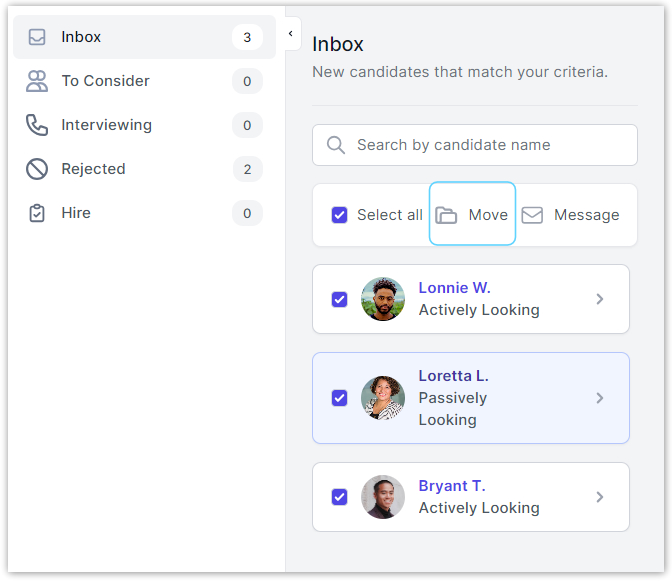
Task: Open Loretta L.'s details via chevron arrow
Action: click(x=600, y=398)
